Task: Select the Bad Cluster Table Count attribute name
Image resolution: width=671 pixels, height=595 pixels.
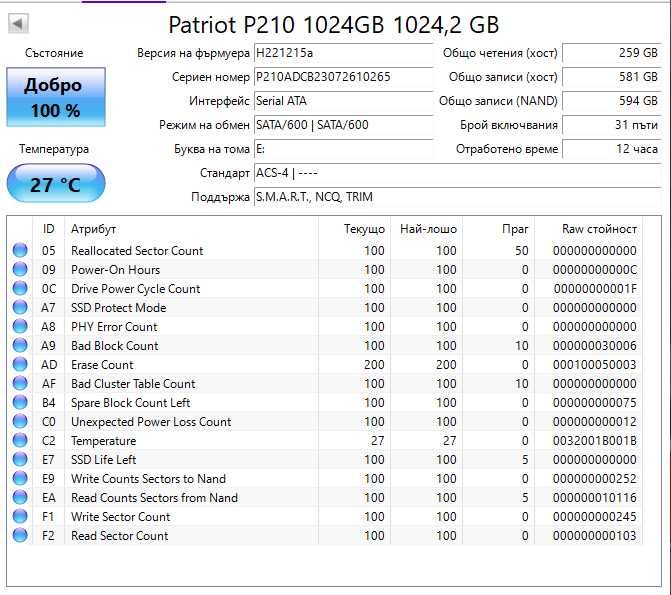Action: click(133, 384)
